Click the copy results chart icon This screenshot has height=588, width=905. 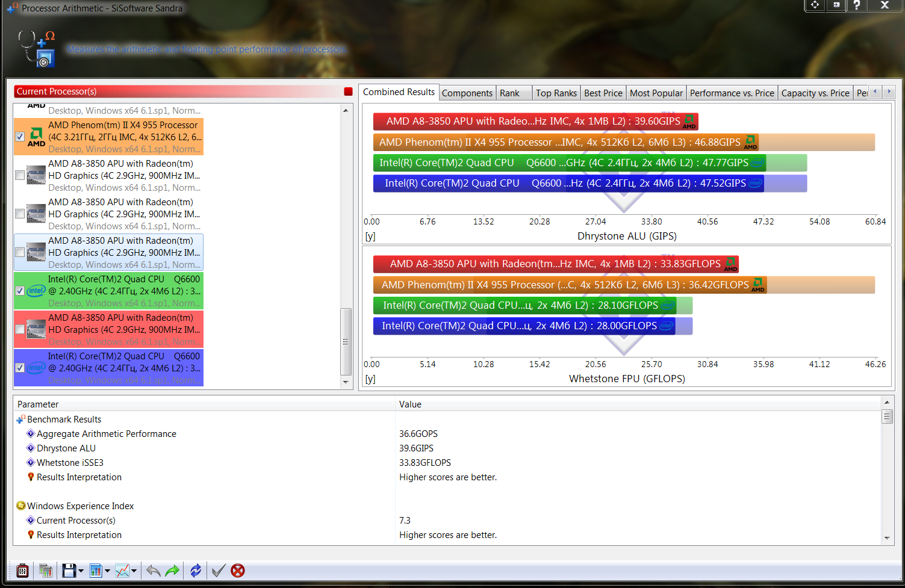pyautogui.click(x=45, y=571)
